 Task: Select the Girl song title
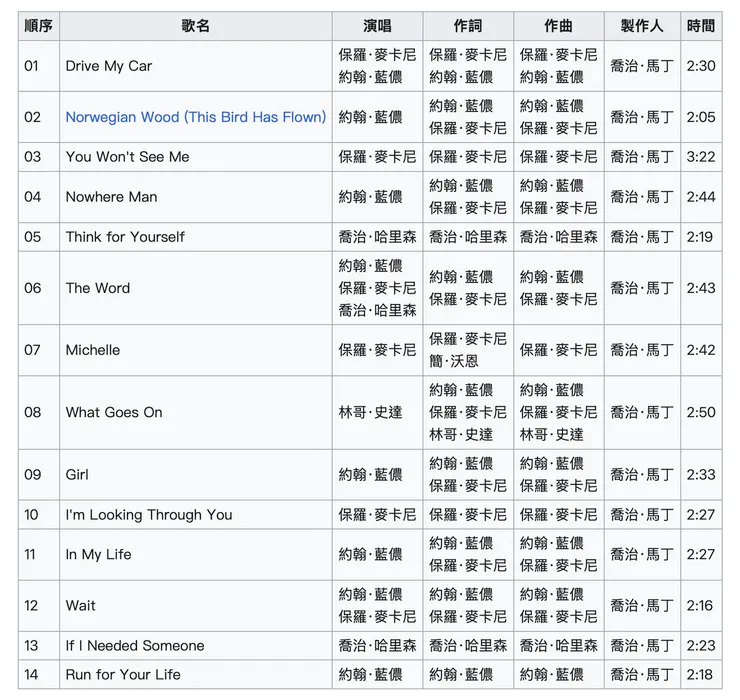point(77,475)
